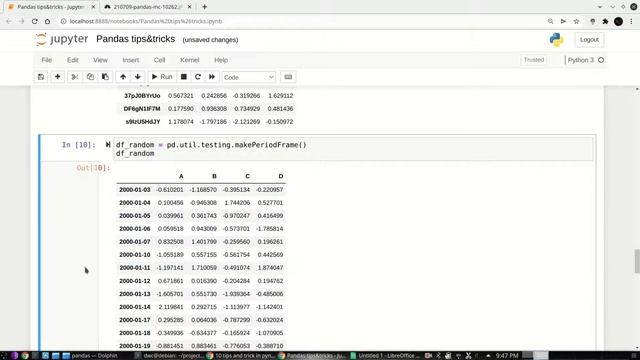Cut selected cells with scissors icon
Image resolution: width=640 pixels, height=360 pixels.
(x=75, y=77)
